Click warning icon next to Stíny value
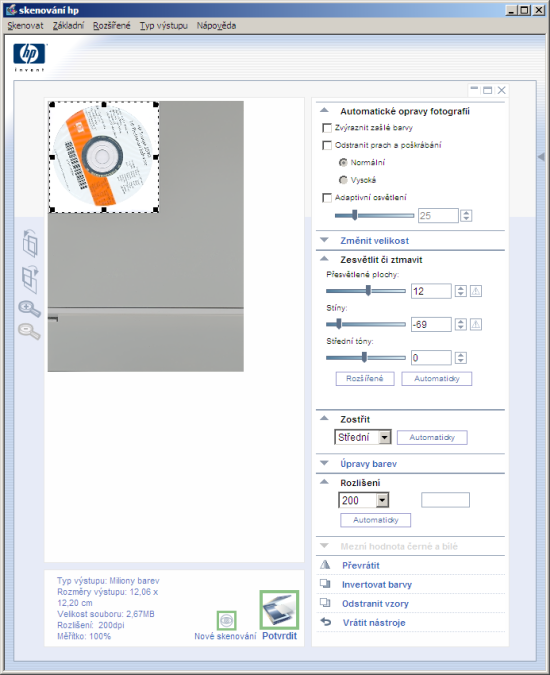Viewport: 550px width, 675px height. click(x=476, y=324)
